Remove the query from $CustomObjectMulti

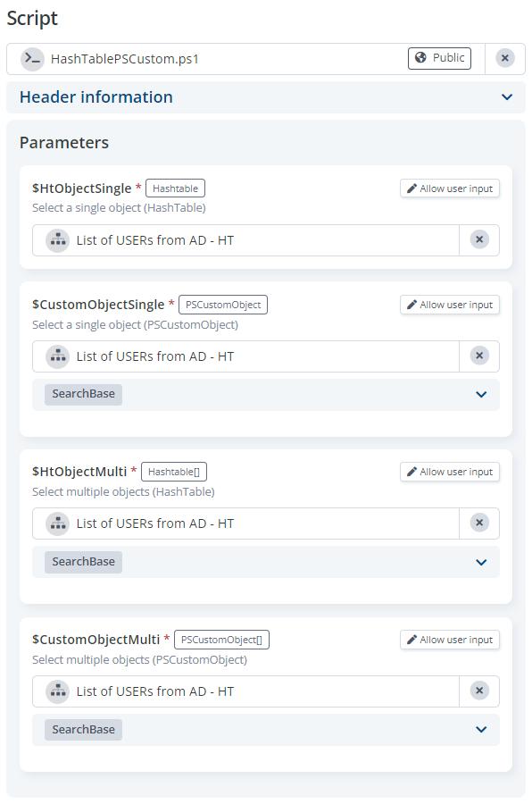point(479,691)
